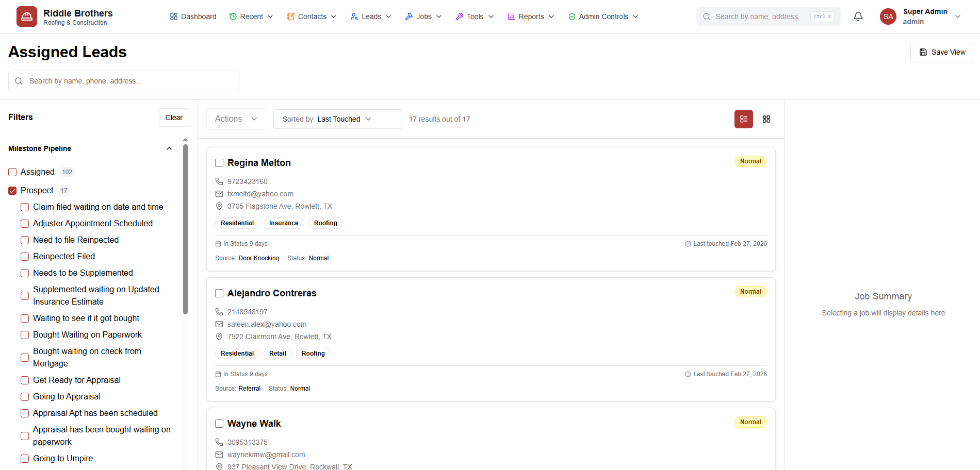Viewport: 980px width, 470px height.
Task: Select Regina Melton's lead checkbox
Action: coord(219,162)
